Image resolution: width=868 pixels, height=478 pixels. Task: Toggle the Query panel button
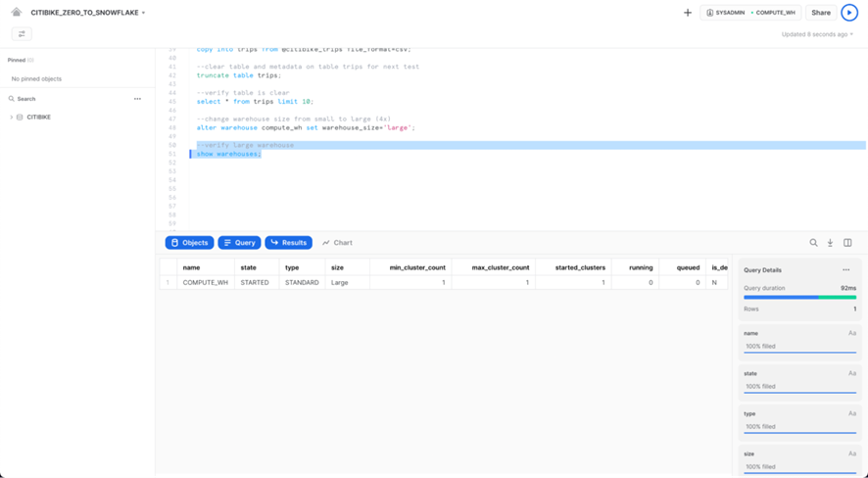pos(239,243)
